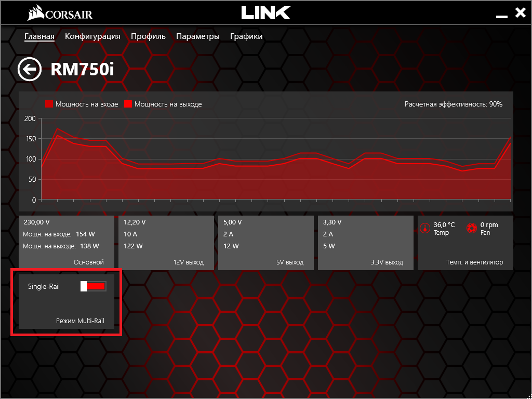Click the fan rpm icon
The image size is (532, 399).
pyautogui.click(x=472, y=228)
